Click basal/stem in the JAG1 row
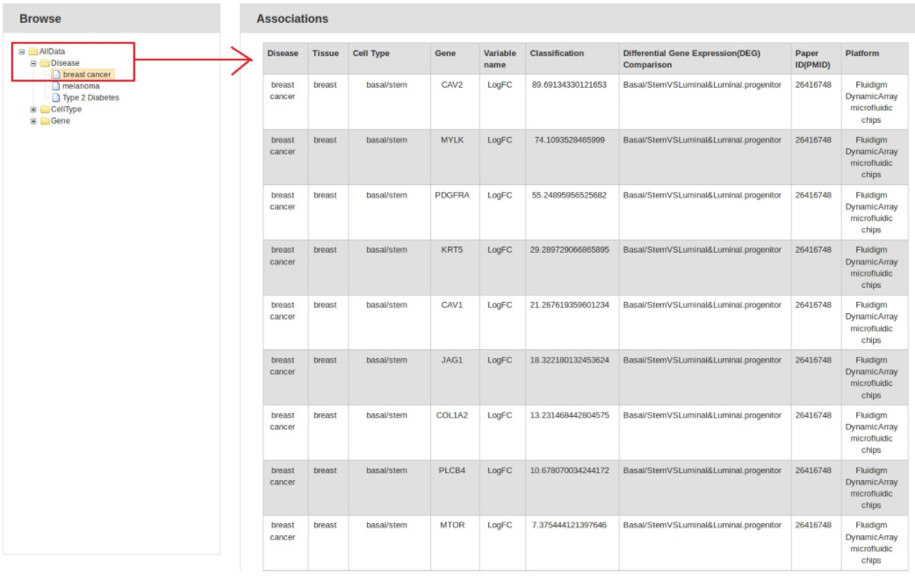 (386, 360)
